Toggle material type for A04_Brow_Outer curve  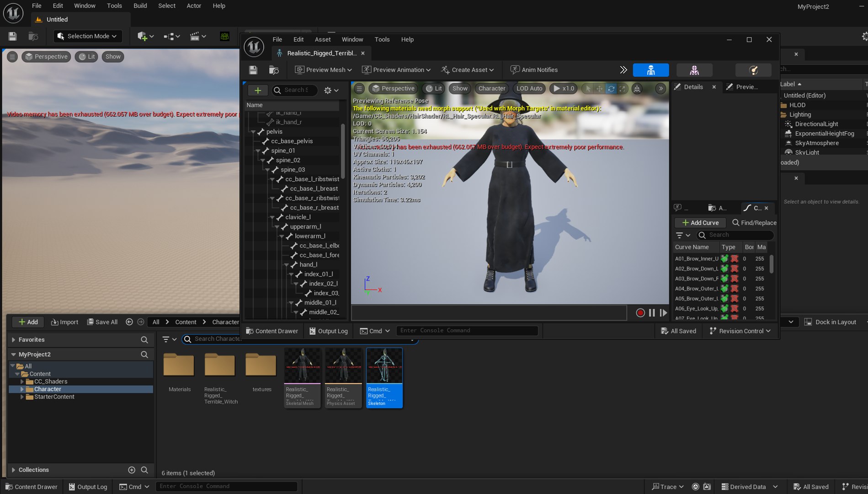click(x=735, y=289)
